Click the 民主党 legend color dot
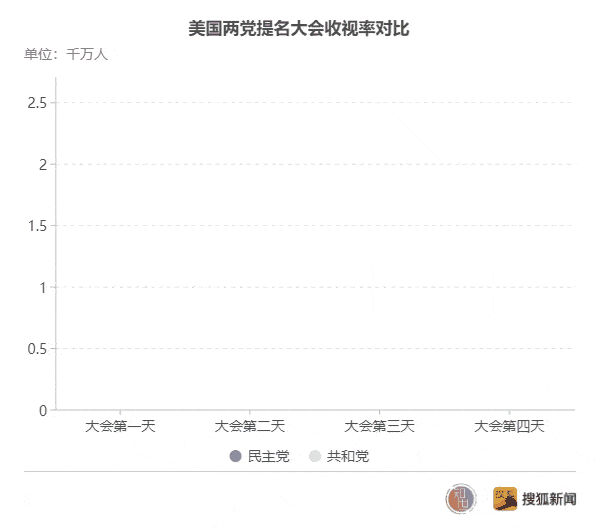Image resolution: width=600 pixels, height=529 pixels. coord(235,456)
